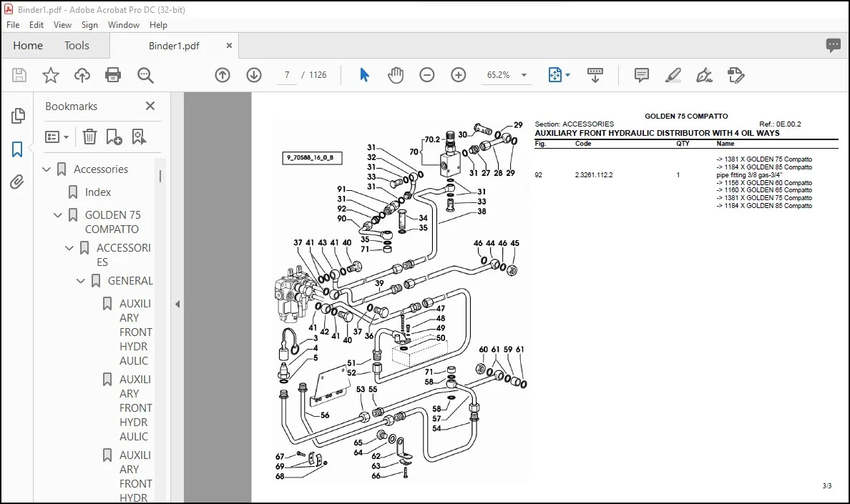Close the Binder1.pdf tab
This screenshot has height=504, width=850.
coord(229,46)
